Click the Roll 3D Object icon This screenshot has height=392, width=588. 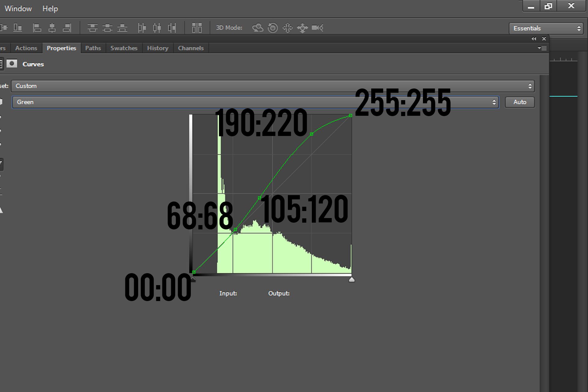coord(273,28)
